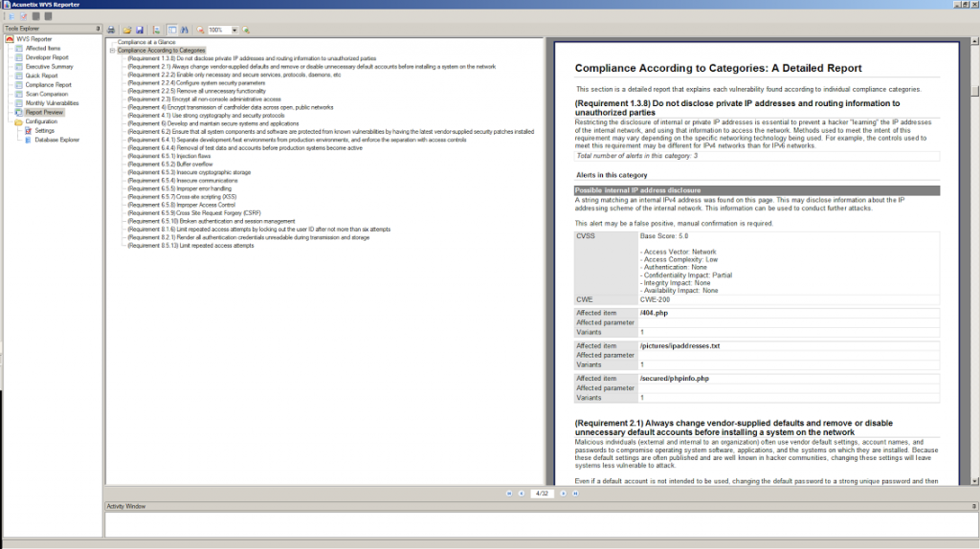
Task: Click the 4/32 page number field
Action: point(542,494)
